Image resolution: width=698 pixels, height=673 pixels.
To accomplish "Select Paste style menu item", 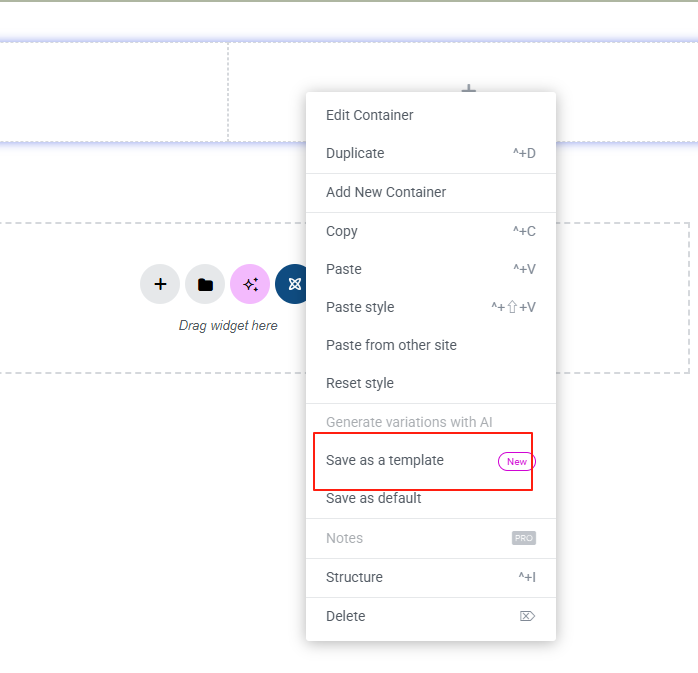I will [360, 307].
